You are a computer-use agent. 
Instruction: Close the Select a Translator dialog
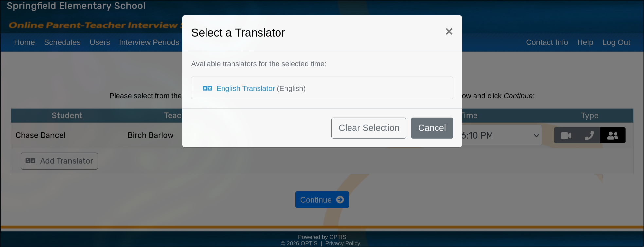coord(449,32)
